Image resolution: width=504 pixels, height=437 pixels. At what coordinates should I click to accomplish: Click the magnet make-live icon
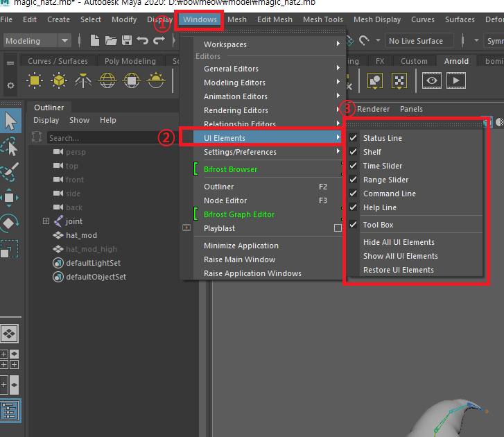364,40
